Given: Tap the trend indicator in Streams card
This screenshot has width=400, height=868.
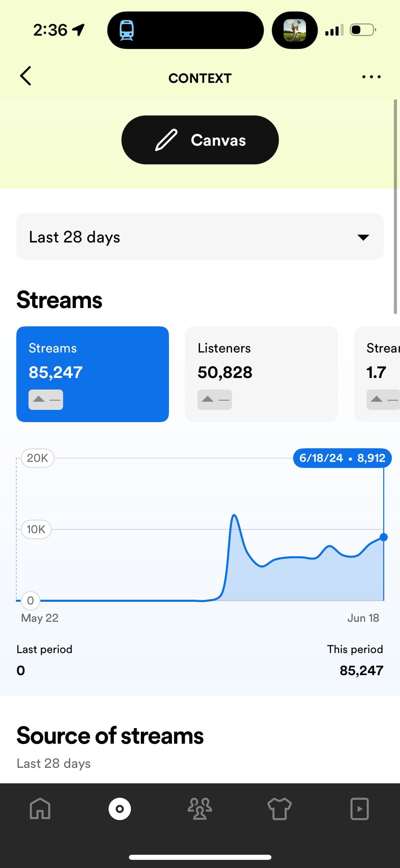Looking at the screenshot, I should click(x=46, y=399).
